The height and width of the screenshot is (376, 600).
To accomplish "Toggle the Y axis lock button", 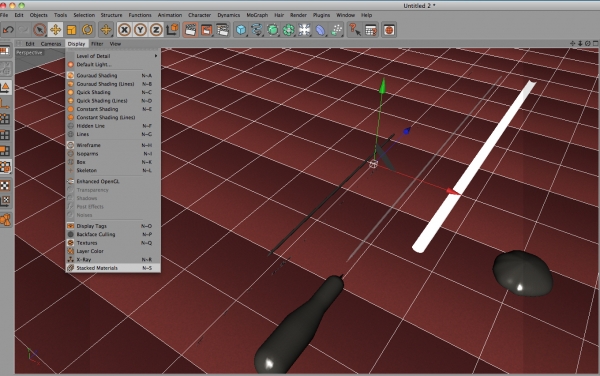I will tap(140, 29).
